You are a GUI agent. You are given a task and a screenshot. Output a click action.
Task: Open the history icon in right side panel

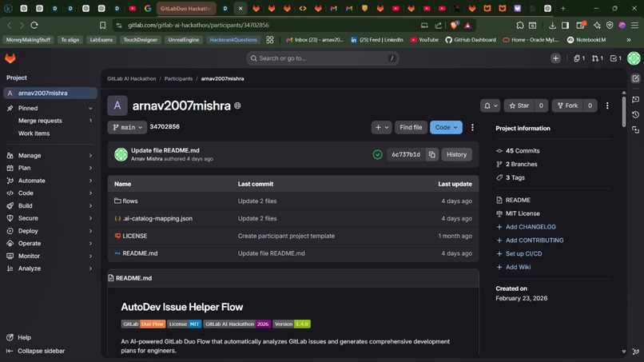(x=635, y=114)
